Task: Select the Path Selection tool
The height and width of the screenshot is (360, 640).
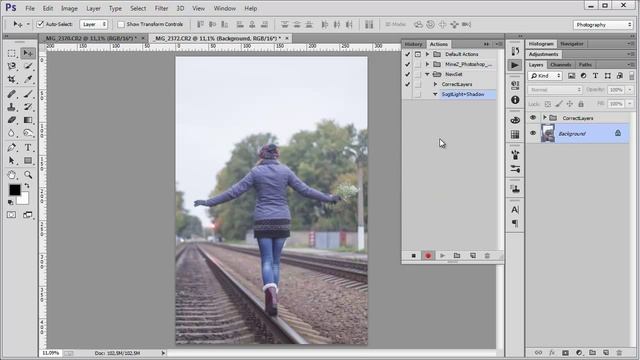Action: point(11,160)
